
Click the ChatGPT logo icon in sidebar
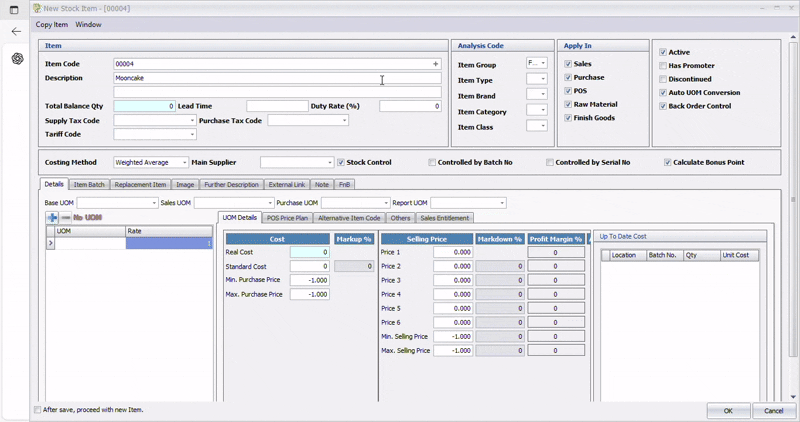(x=17, y=59)
